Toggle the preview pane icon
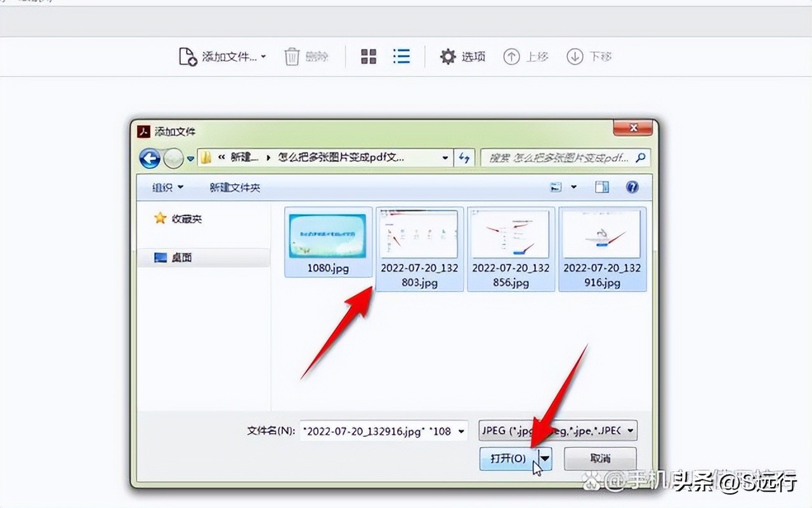 click(601, 187)
